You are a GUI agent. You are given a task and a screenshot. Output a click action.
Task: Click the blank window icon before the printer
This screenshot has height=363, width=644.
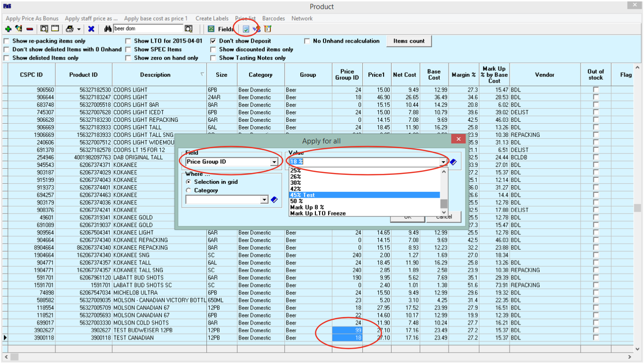tap(55, 29)
